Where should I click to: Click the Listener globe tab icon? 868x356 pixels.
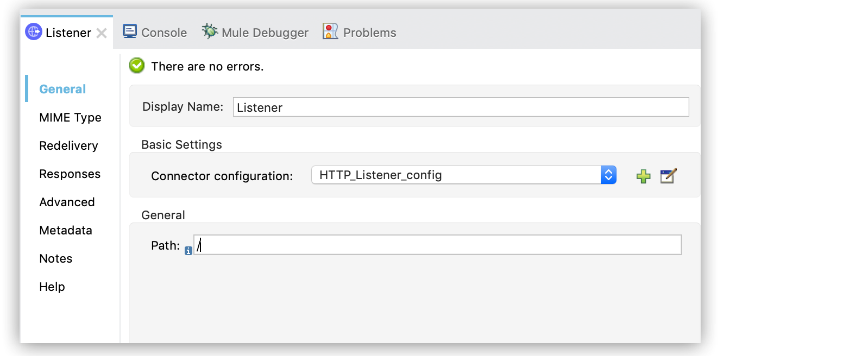tap(34, 32)
